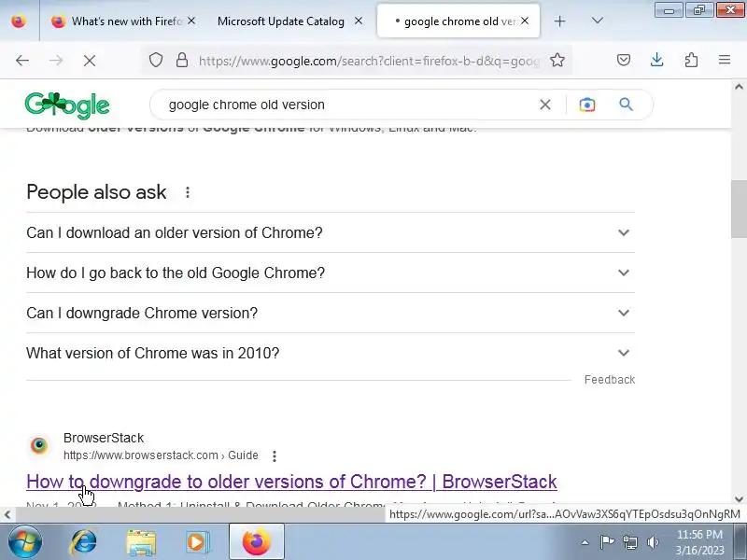Image resolution: width=747 pixels, height=560 pixels.
Task: Expand How do I go back to the old Google Chrome?
Action: pos(331,273)
